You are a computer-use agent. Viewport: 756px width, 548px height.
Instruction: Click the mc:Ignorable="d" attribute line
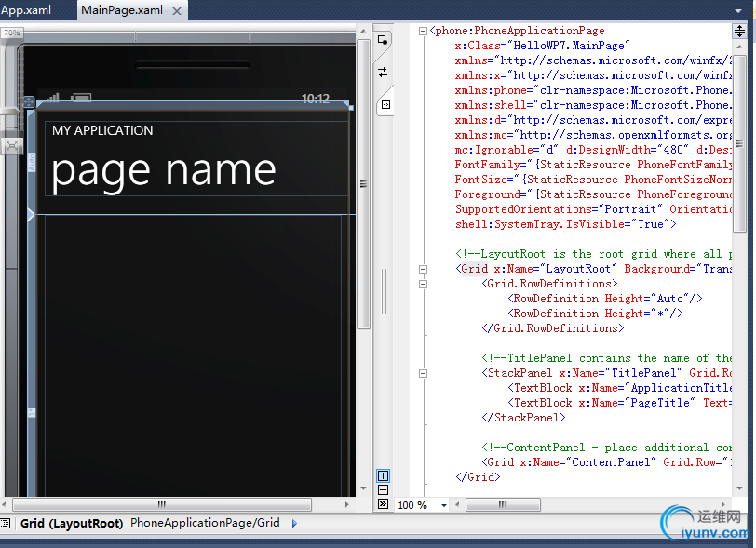point(593,150)
